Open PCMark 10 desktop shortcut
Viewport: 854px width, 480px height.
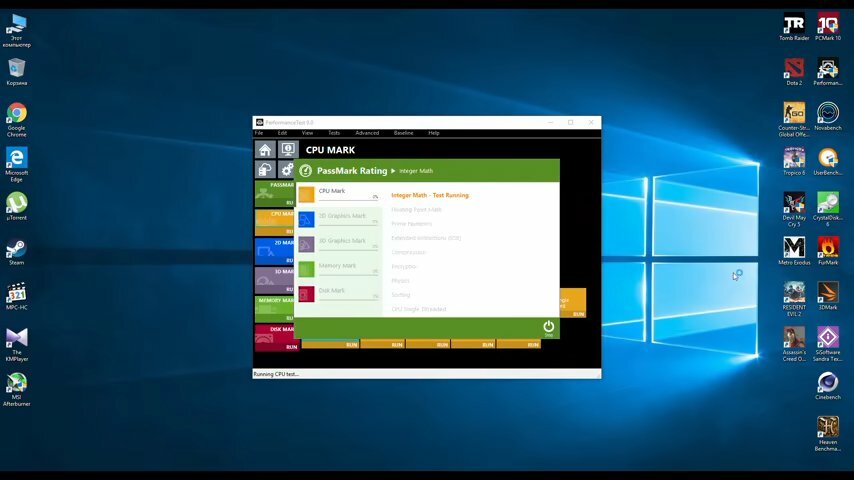[828, 27]
